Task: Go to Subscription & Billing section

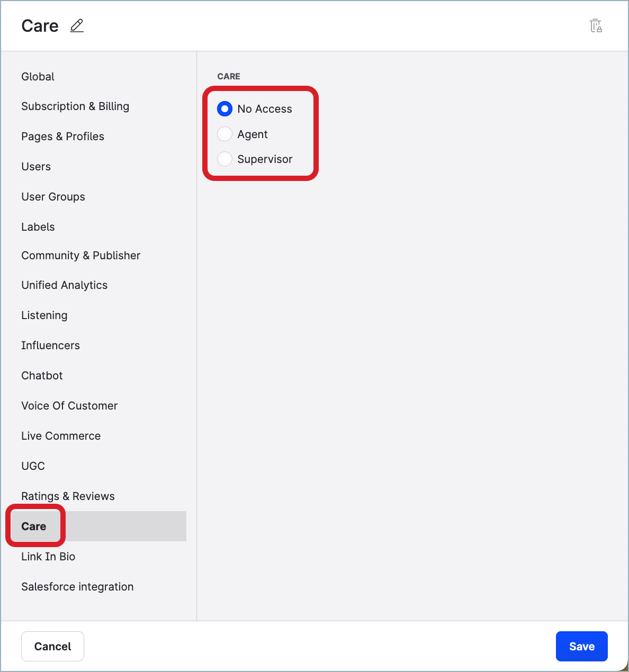Action: (75, 106)
